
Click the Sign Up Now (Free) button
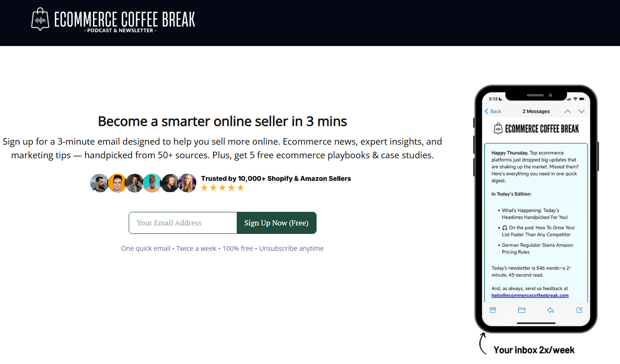point(276,223)
